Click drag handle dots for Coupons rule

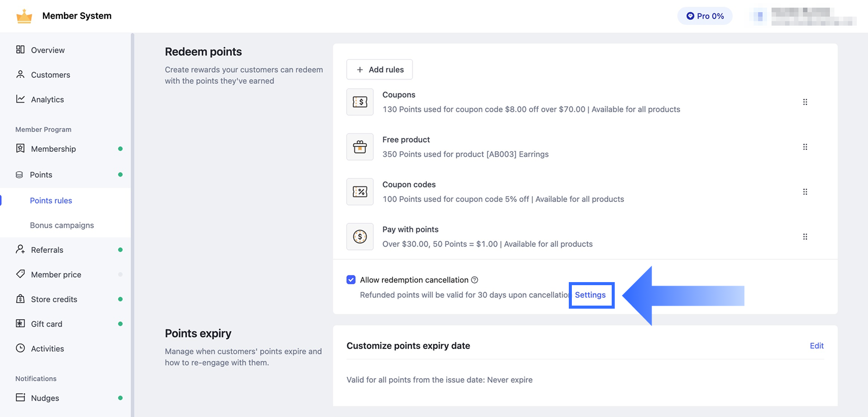coord(805,102)
